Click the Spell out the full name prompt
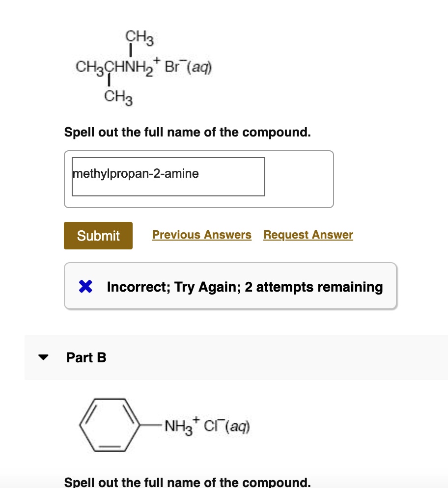The height and width of the screenshot is (488, 448). click(x=187, y=132)
